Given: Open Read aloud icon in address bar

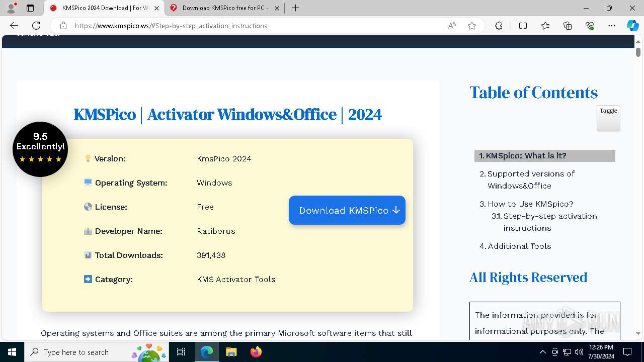Looking at the screenshot, I should pos(452,26).
